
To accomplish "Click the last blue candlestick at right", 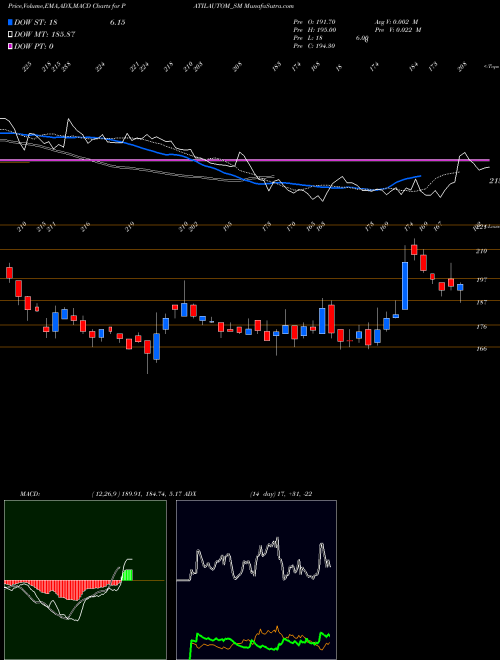I will click(460, 287).
